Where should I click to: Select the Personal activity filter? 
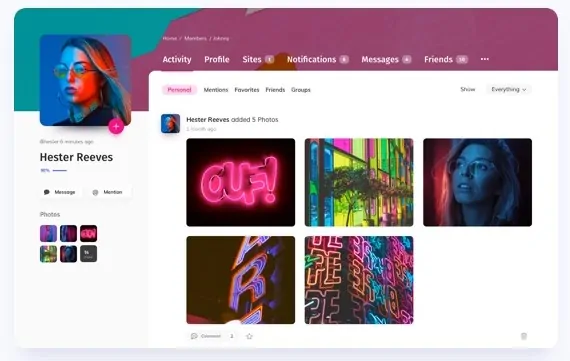pos(179,90)
